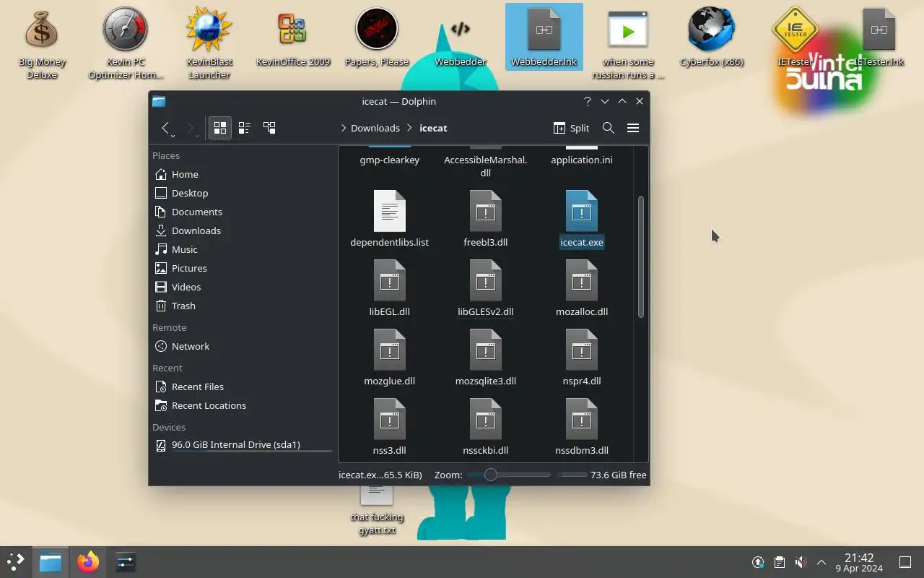Select 96.0 GiB Internal Drive (sda1)
This screenshot has width=924, height=578.
(242, 445)
